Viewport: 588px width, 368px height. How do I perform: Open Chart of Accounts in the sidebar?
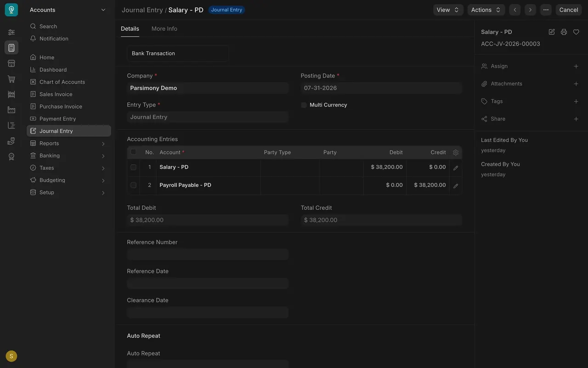(x=69, y=82)
